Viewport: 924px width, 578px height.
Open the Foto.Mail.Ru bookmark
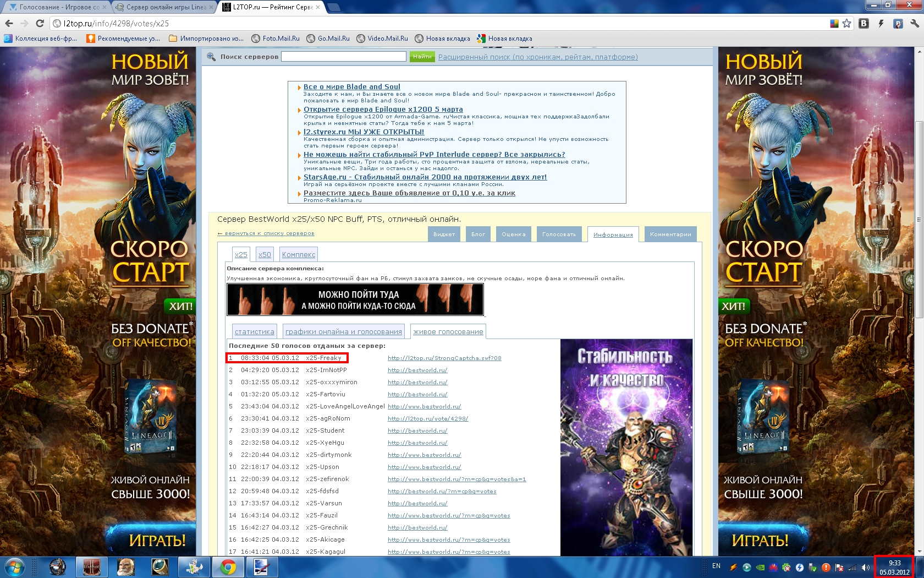tap(276, 39)
